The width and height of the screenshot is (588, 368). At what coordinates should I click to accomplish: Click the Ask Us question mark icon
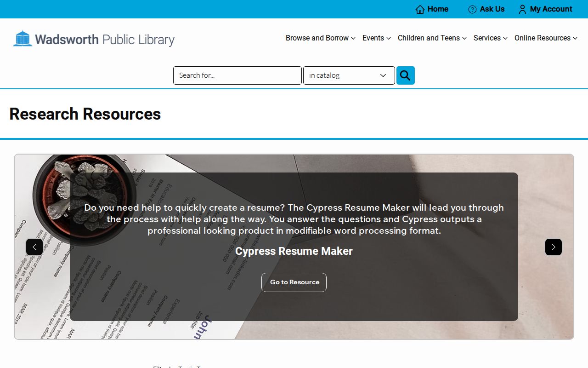472,9
